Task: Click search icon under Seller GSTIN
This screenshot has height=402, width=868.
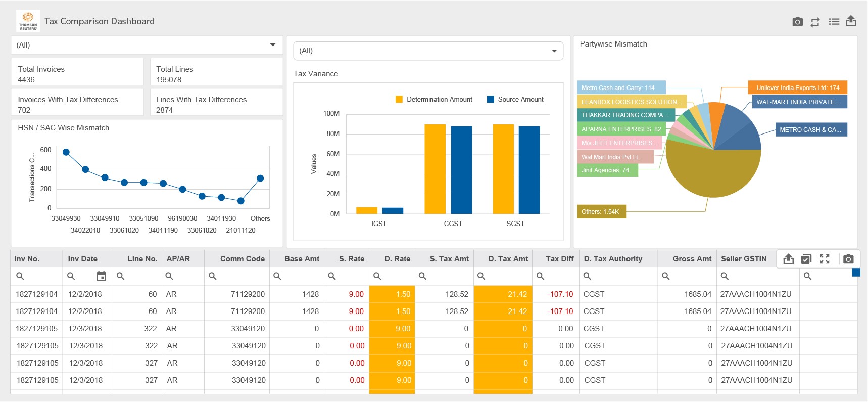Action: 725,276
